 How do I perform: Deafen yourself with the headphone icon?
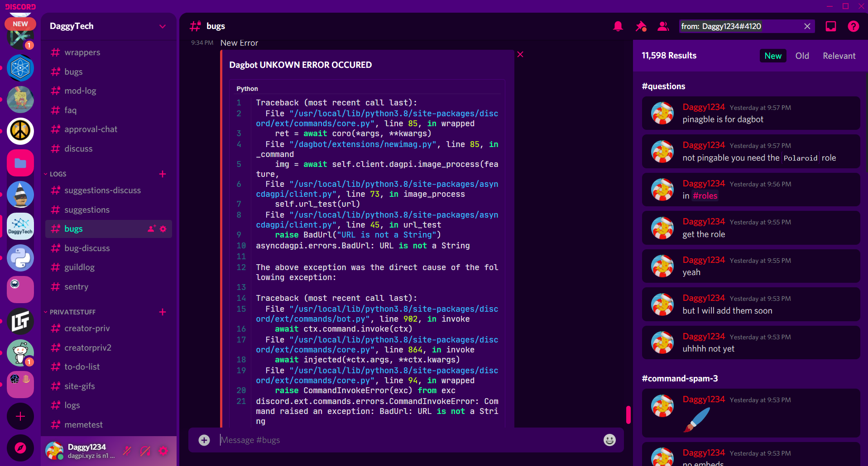(x=145, y=451)
